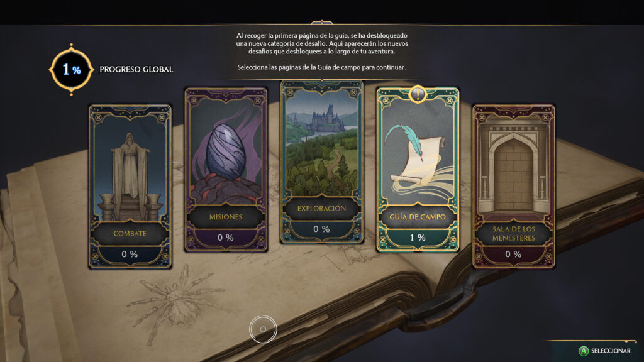Image resolution: width=644 pixels, height=362 pixels.
Task: Click the circular cursor ring on the book
Action: (263, 329)
